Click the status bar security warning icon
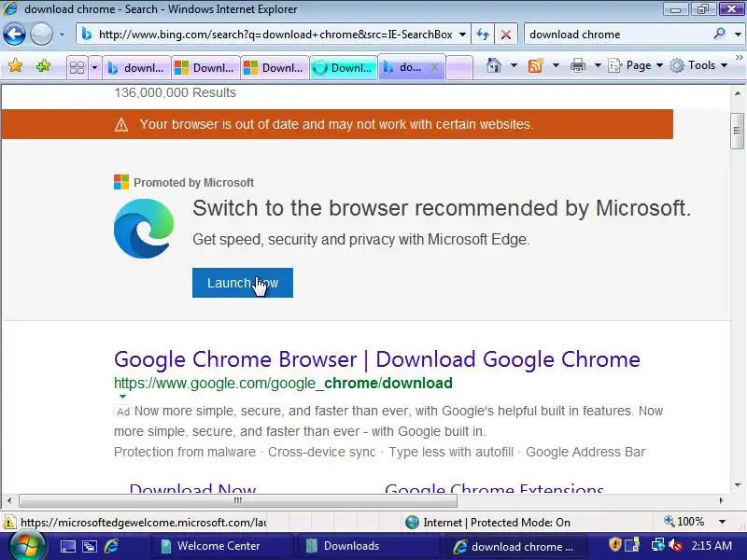This screenshot has width=747, height=560. 9,523
